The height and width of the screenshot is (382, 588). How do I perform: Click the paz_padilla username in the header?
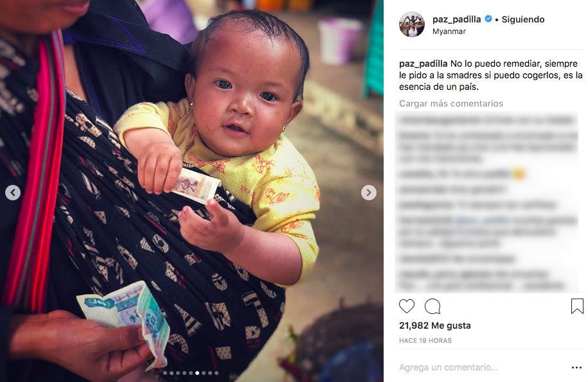point(456,19)
